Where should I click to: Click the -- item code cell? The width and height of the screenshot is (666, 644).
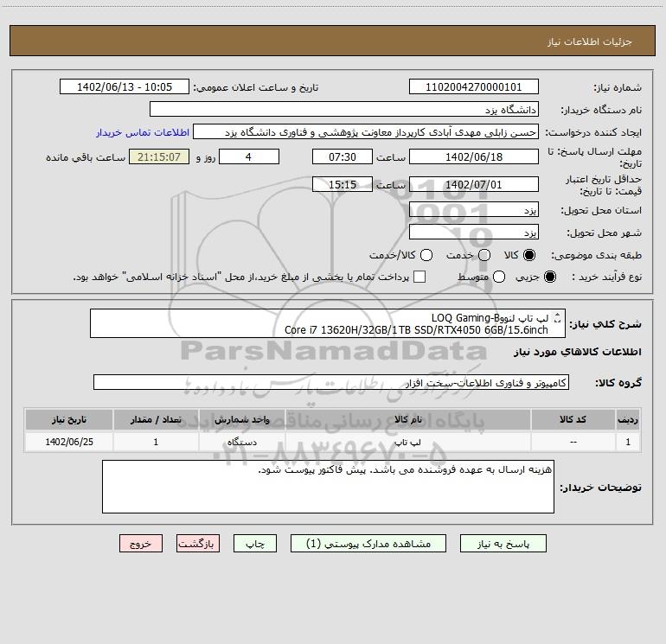(573, 442)
